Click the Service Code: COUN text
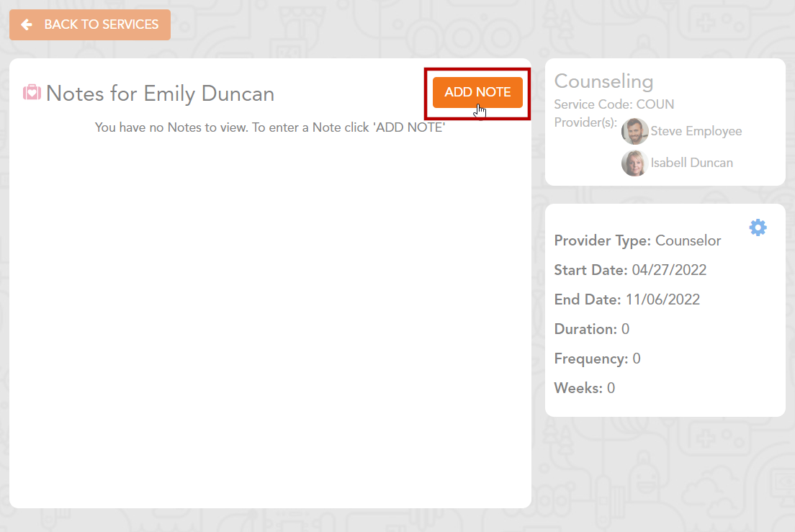 pyautogui.click(x=614, y=104)
